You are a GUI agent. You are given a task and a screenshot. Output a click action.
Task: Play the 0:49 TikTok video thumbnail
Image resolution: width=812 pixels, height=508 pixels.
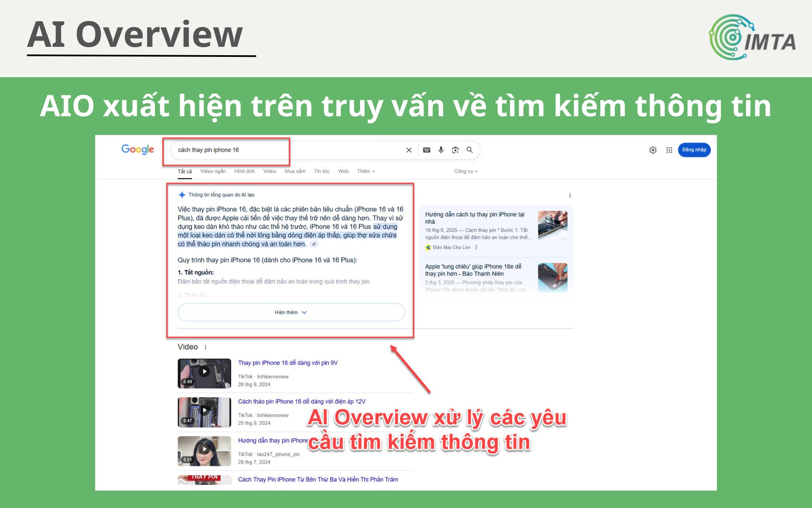204,373
